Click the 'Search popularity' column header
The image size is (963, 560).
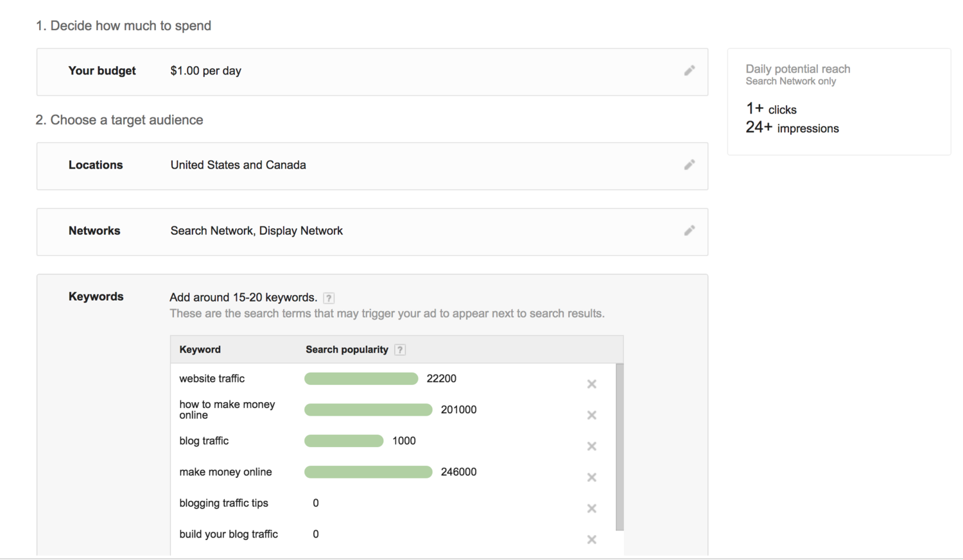pyautogui.click(x=347, y=350)
